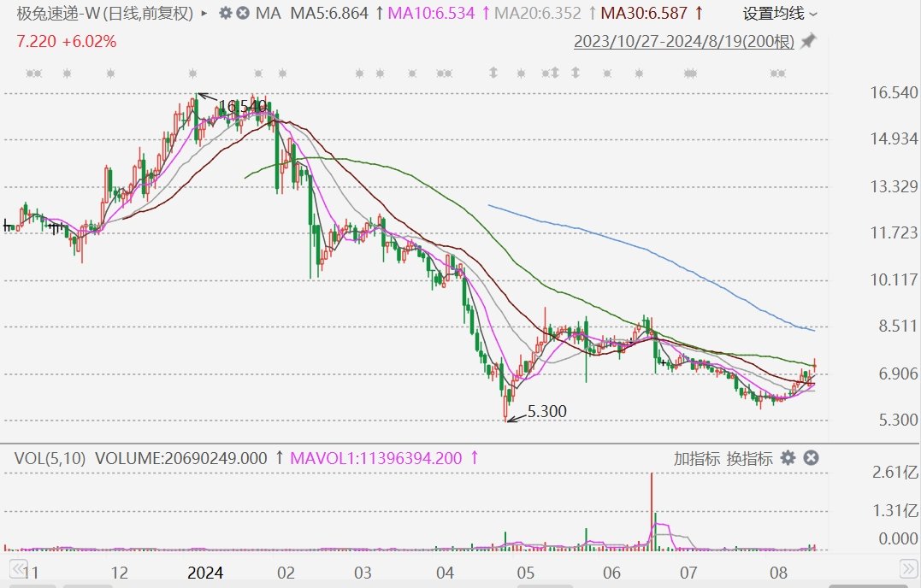This screenshot has height=588, width=921.
Task: Jump chart backward with left double-arrow
Action: 18,568
